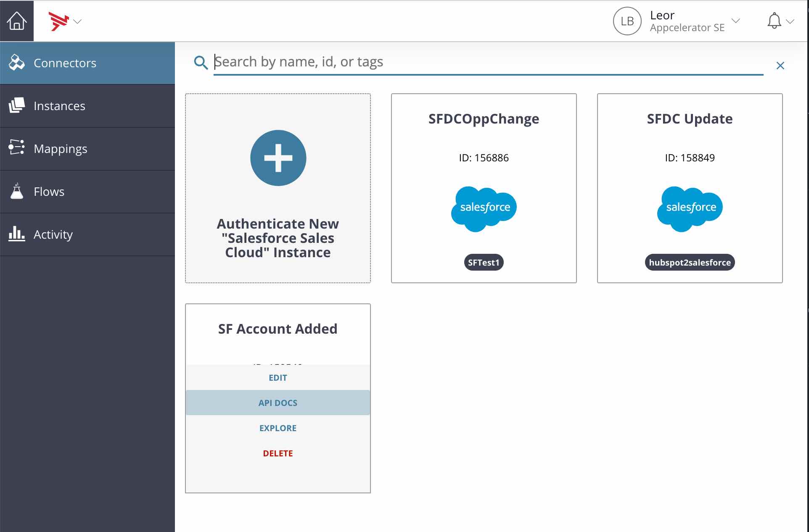Screen dimensions: 809x532
Task: Open the Mappings menu item
Action: pos(87,149)
